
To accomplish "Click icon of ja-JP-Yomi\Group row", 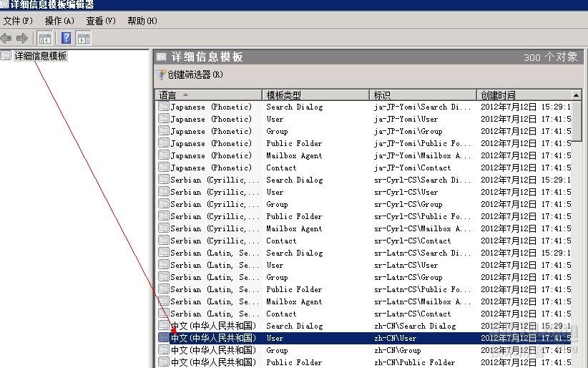I will point(163,131).
